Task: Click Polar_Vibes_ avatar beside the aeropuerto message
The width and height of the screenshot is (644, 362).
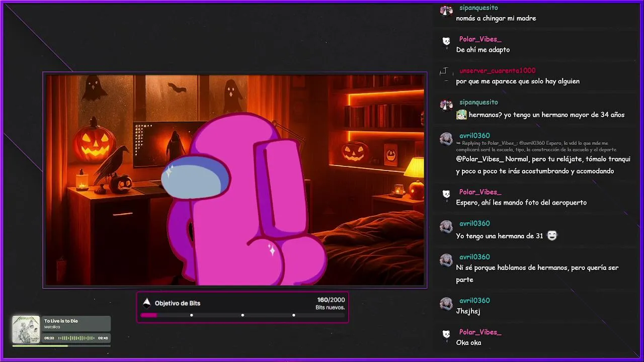Action: 446,195
